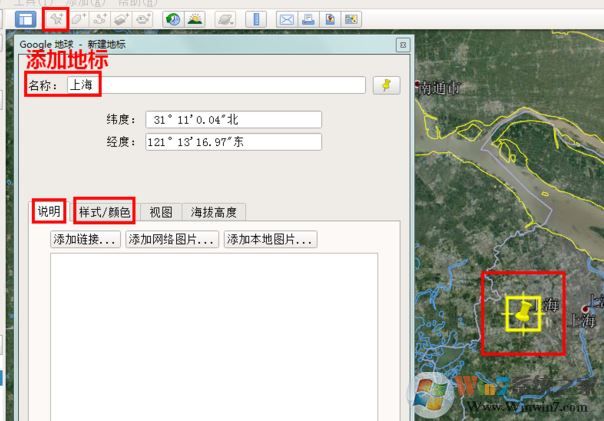The width and height of the screenshot is (604, 421).
Task: Click the 添加链接... button
Action: [x=85, y=239]
